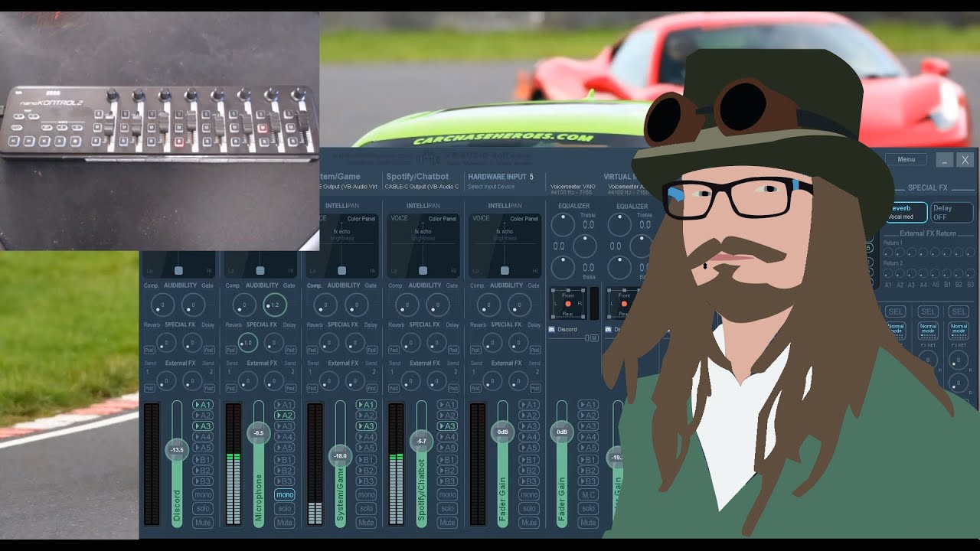Mute the Discord strip
980x551 pixels.
203,523
